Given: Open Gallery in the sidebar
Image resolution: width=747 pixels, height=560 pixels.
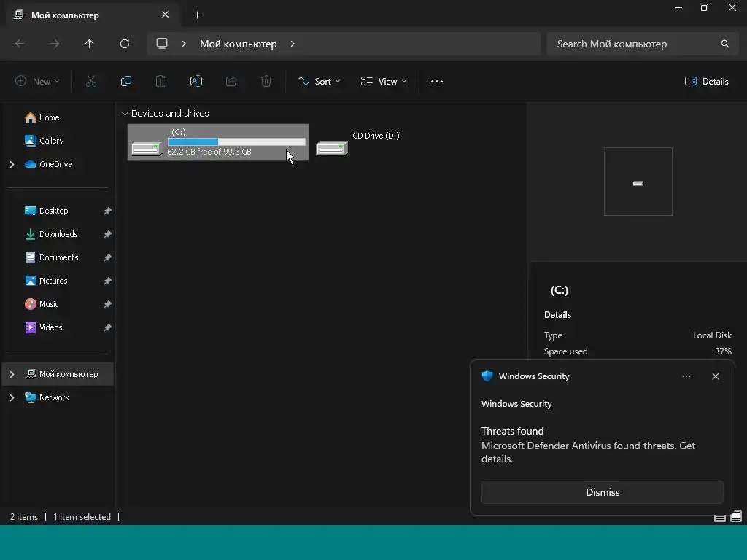Looking at the screenshot, I should pyautogui.click(x=44, y=141).
